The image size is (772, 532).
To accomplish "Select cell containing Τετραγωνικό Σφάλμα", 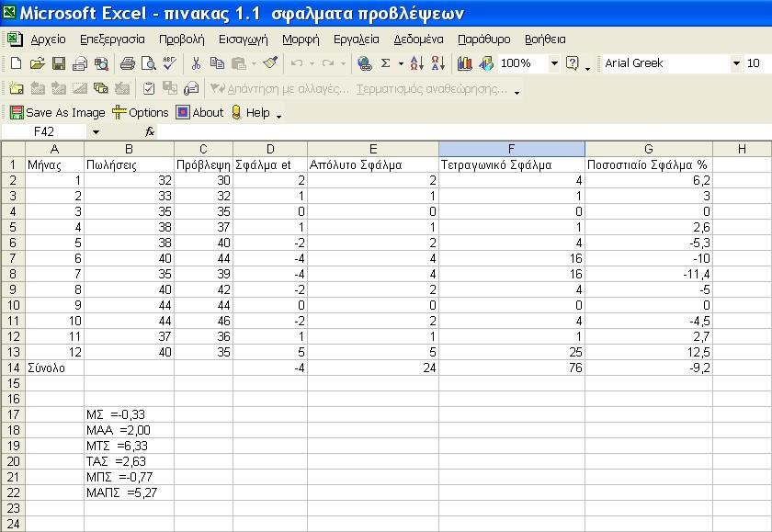I will (x=512, y=164).
